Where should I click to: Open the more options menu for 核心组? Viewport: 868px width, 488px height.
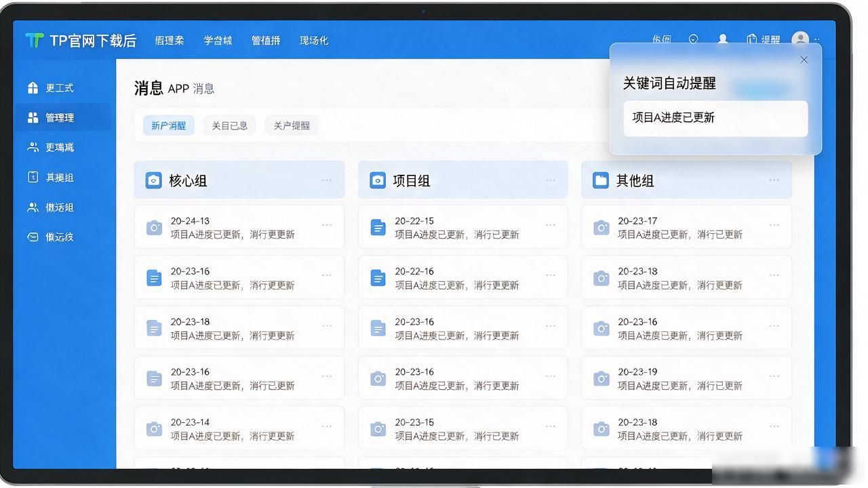[x=327, y=180]
